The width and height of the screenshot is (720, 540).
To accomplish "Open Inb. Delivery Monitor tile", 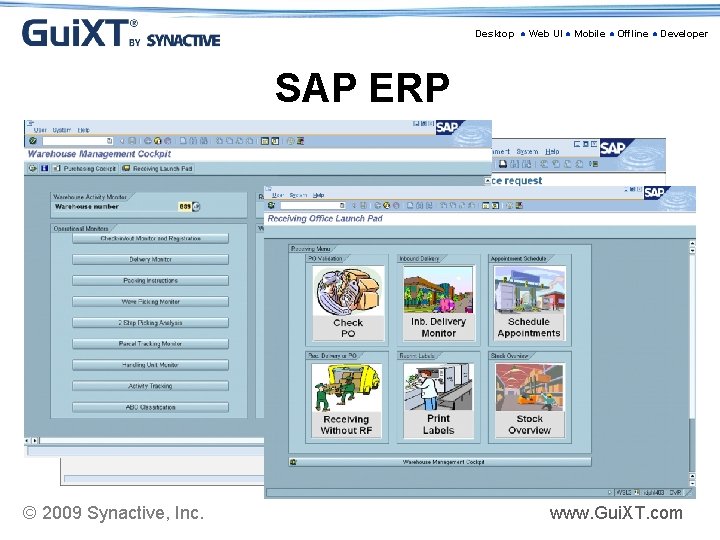I will (438, 304).
